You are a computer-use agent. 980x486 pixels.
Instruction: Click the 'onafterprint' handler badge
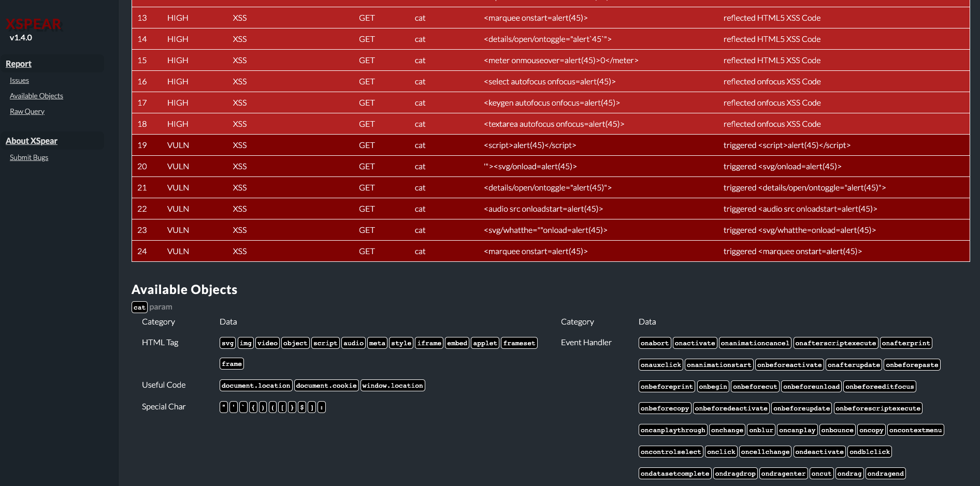pyautogui.click(x=906, y=343)
